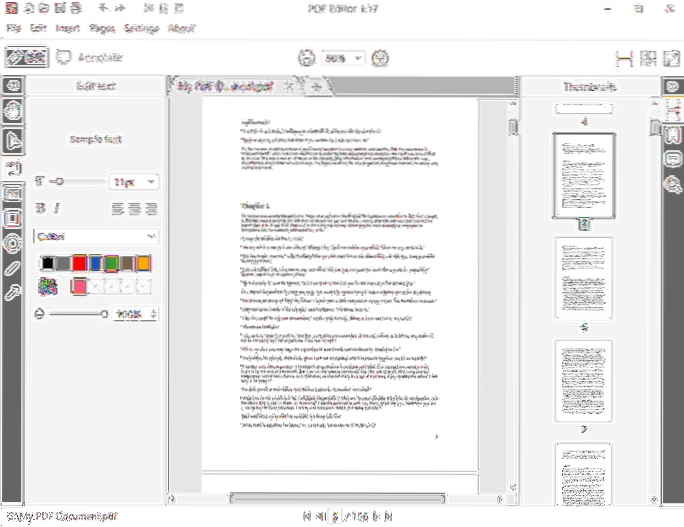Toggle italic text formatting
Screen dimensions: 684x527
coord(57,208)
